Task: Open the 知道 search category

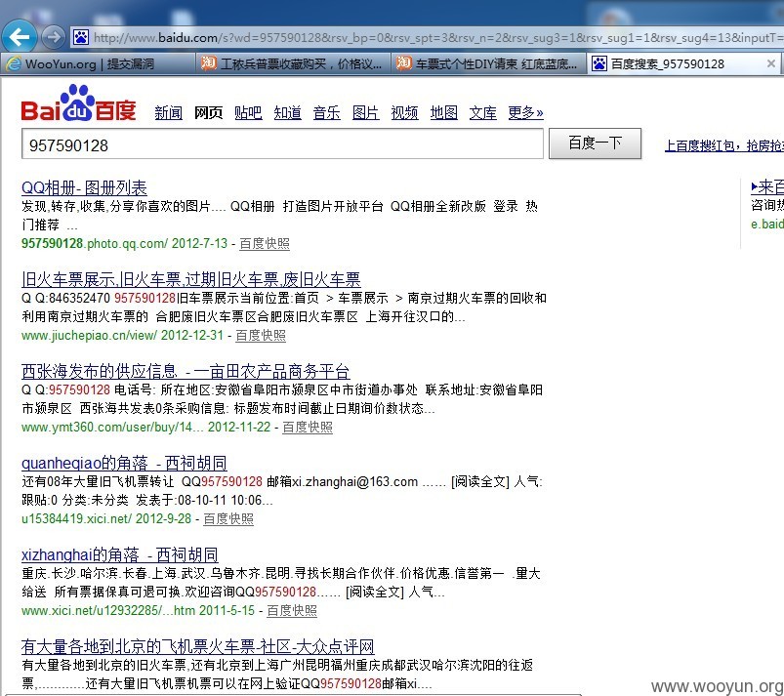Action: 287,112
